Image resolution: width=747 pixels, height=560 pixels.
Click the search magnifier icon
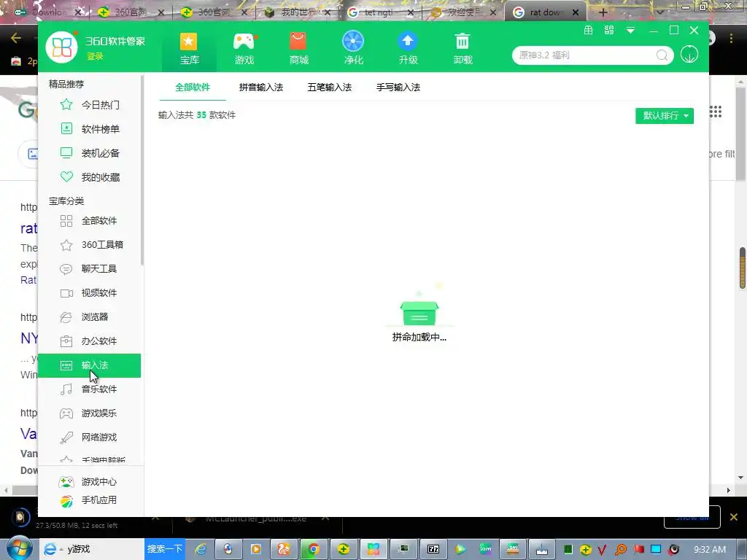(x=662, y=55)
